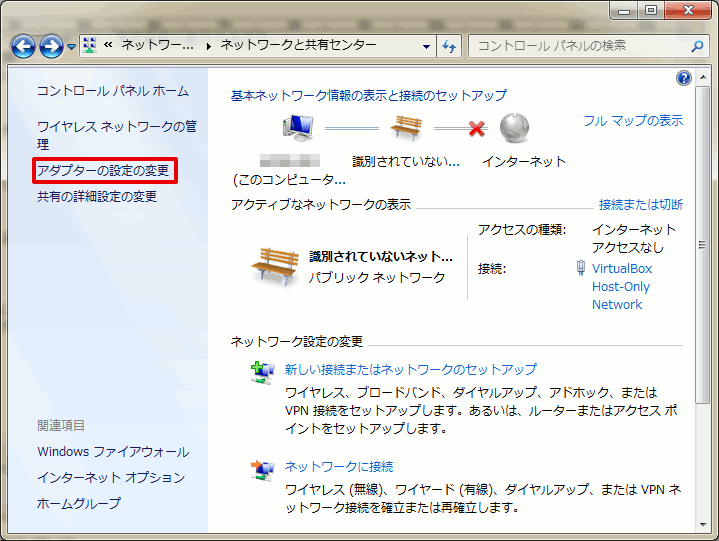This screenshot has width=719, height=541.
Task: Click the red X connection error icon
Action: (x=476, y=129)
